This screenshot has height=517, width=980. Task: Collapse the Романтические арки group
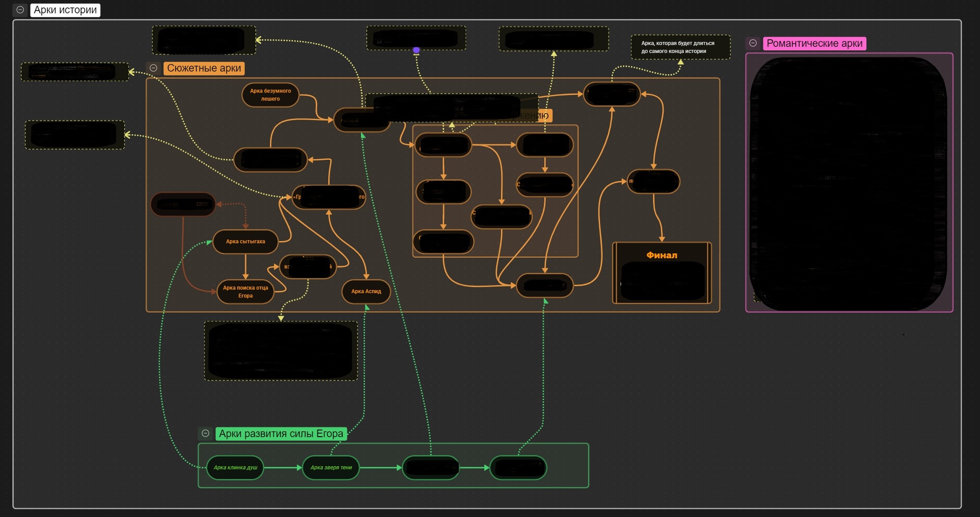(753, 43)
